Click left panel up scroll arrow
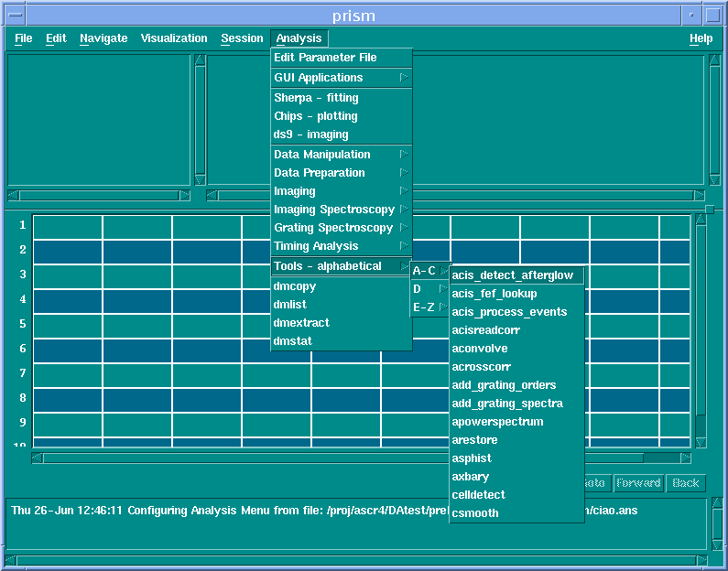Screen dimensions: 728x571 (x=201, y=59)
